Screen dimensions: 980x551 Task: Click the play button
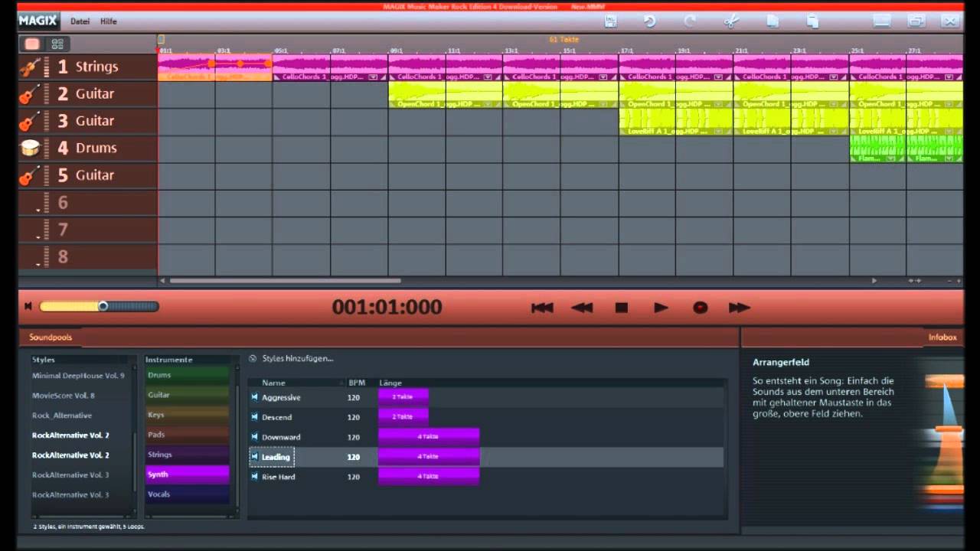point(661,308)
